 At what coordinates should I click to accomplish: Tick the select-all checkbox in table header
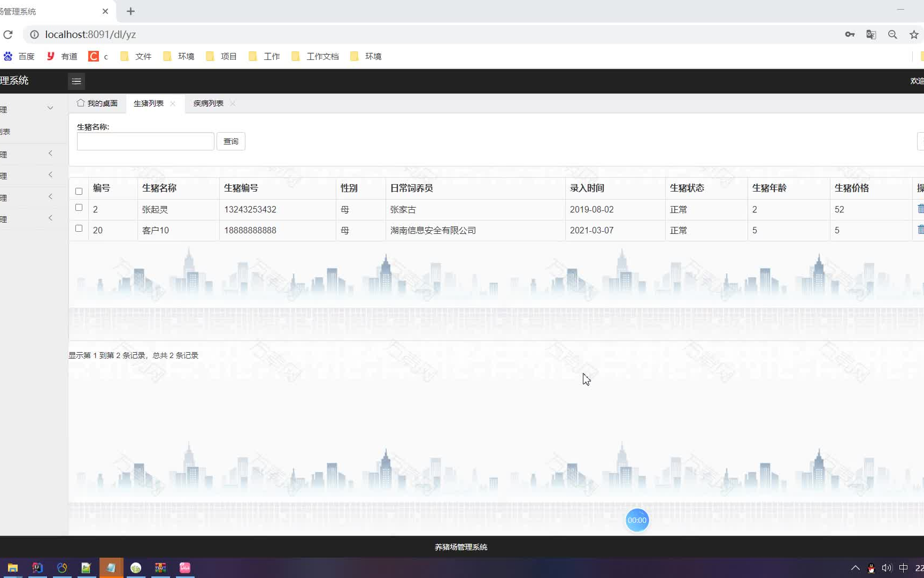[79, 191]
